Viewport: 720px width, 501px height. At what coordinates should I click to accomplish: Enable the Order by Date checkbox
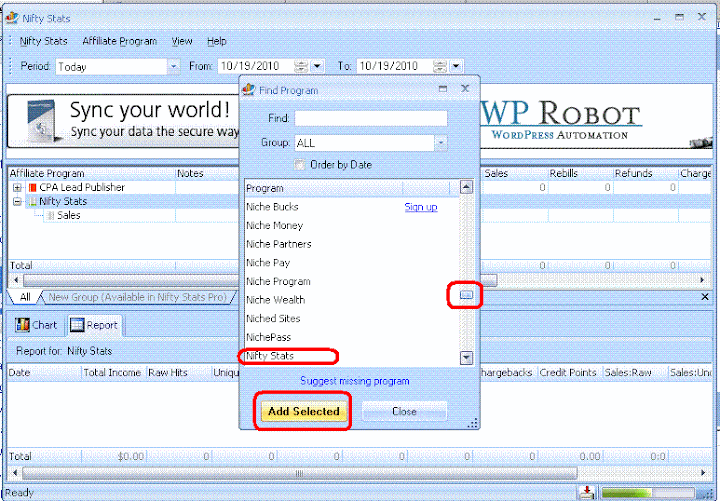coord(299,164)
